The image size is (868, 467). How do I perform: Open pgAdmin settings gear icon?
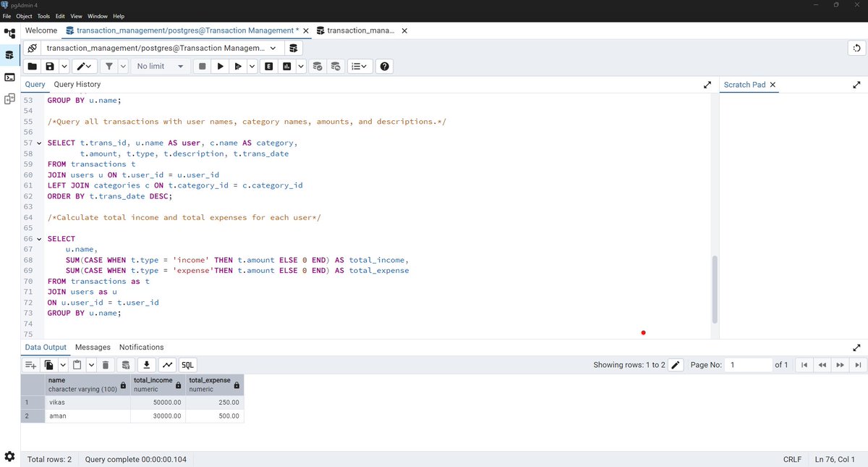coord(9,456)
